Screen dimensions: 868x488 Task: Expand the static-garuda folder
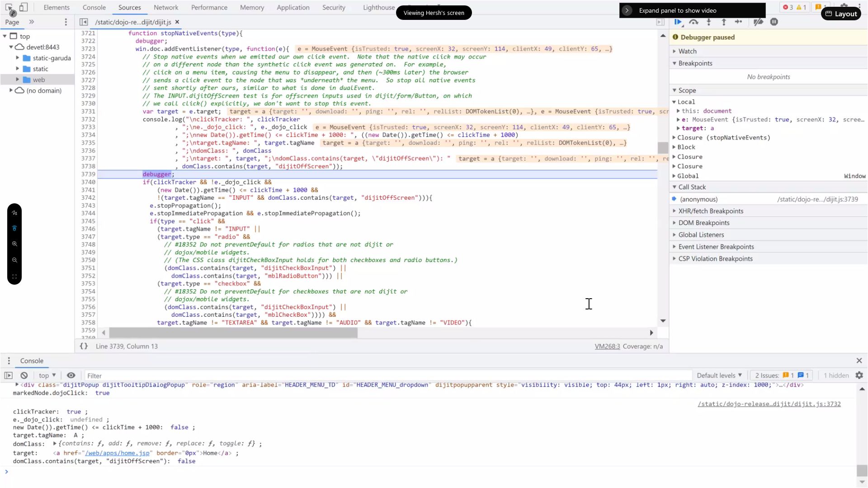pyautogui.click(x=18, y=58)
